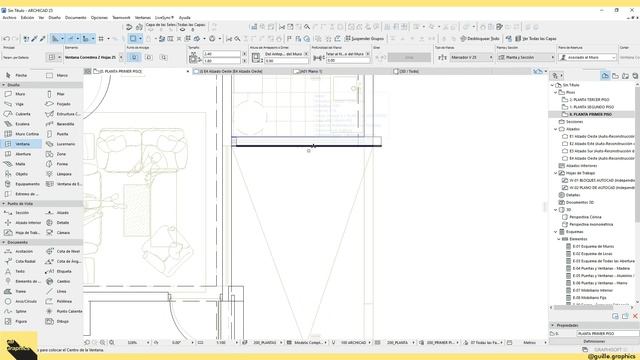Collapse the Esquemas tree node
Image resolution: width=640 pixels, height=360 pixels.
tap(556, 232)
